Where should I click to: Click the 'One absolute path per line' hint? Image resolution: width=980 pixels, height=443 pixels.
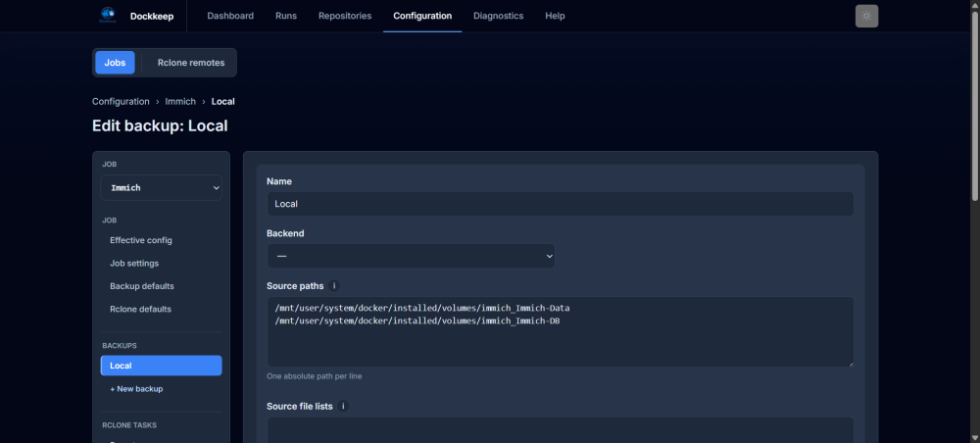coord(315,376)
